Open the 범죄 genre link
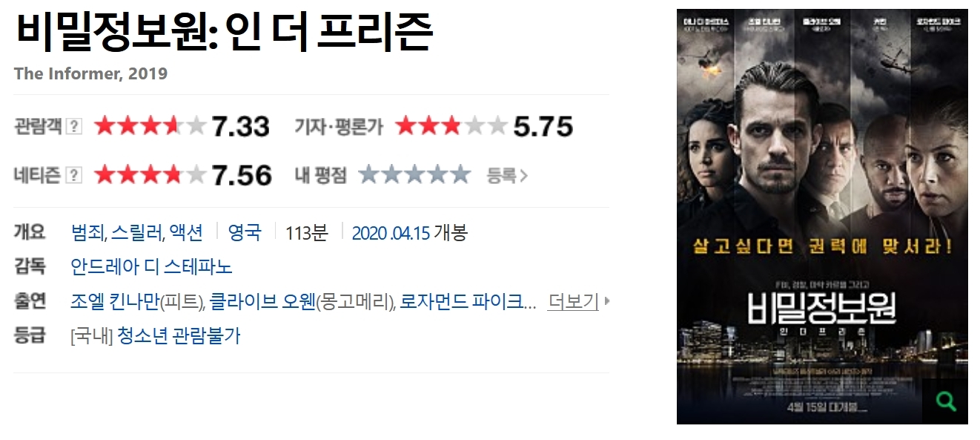This screenshot has width=980, height=440. pos(87,232)
